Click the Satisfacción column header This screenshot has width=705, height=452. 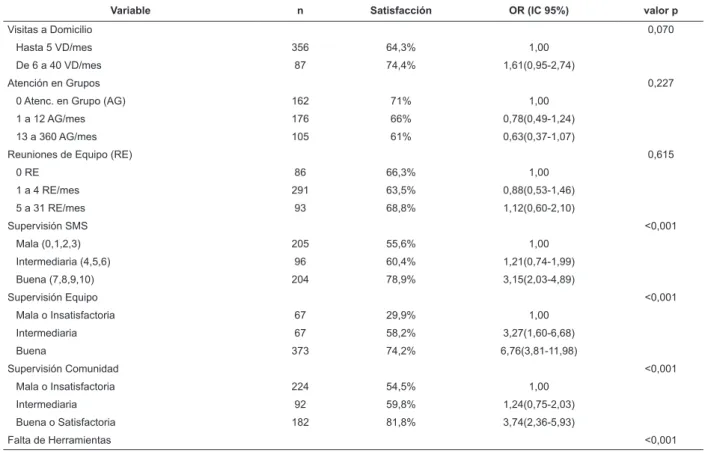click(401, 10)
